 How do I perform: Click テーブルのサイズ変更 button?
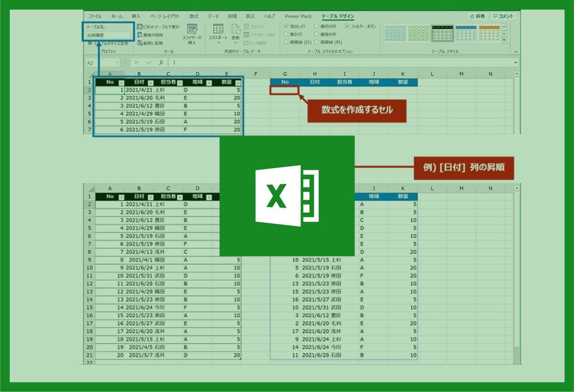tap(108, 43)
